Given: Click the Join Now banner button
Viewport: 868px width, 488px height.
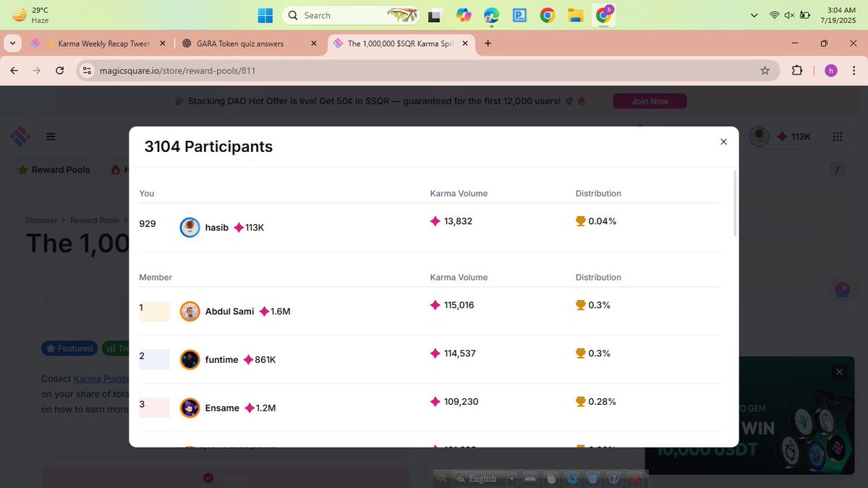Looking at the screenshot, I should click(x=650, y=101).
